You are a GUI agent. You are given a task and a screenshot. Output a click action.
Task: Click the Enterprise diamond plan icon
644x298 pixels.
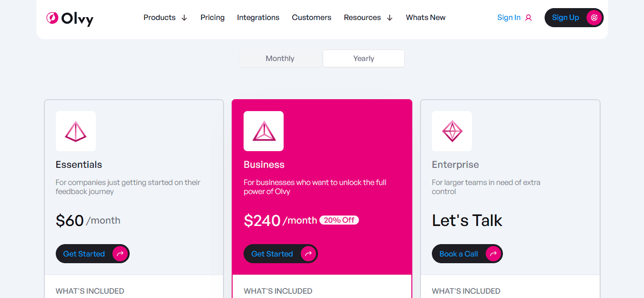[x=452, y=131]
